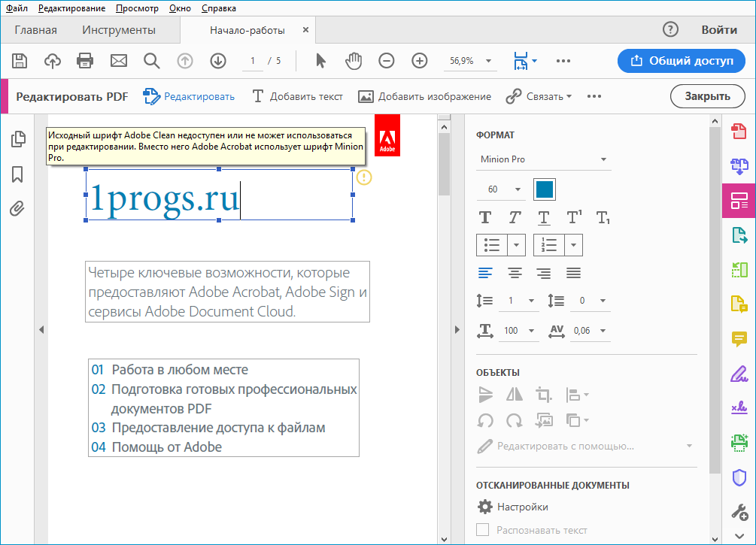Open the more tools wrench icon

[739, 512]
